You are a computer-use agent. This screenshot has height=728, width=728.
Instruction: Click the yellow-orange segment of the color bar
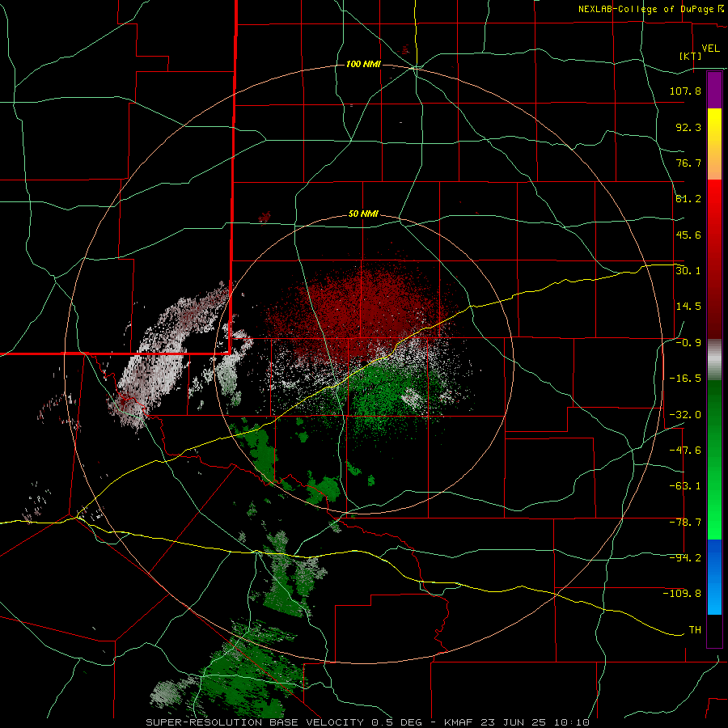(x=714, y=144)
